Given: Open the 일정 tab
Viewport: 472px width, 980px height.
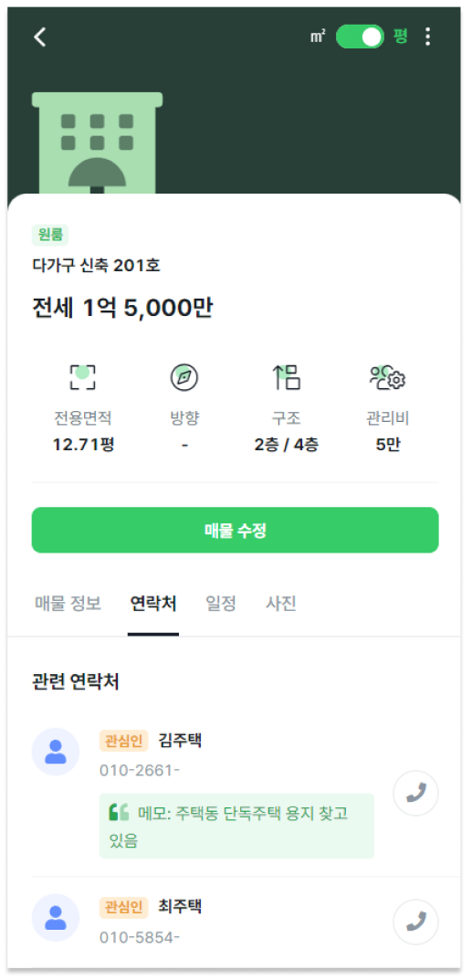Looking at the screenshot, I should [221, 603].
